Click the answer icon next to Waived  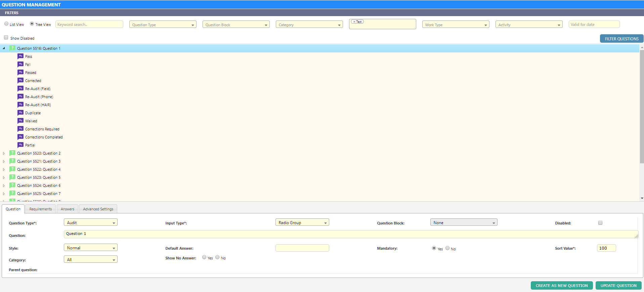click(x=20, y=121)
